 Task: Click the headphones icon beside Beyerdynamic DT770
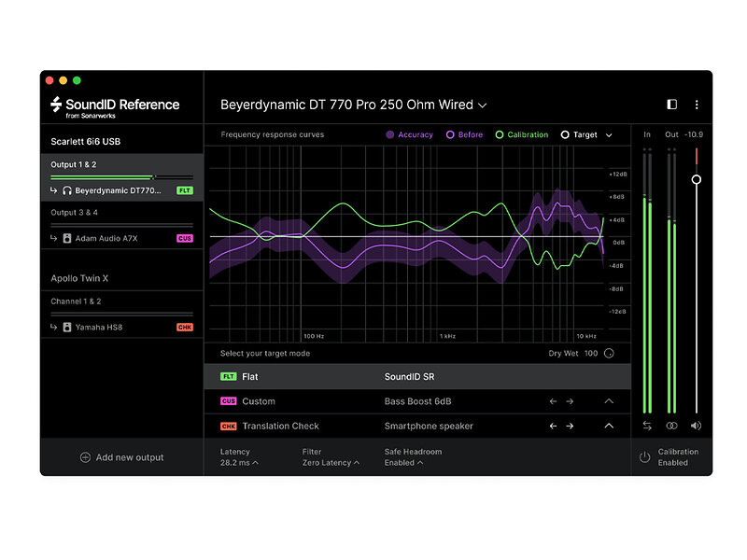(67, 190)
